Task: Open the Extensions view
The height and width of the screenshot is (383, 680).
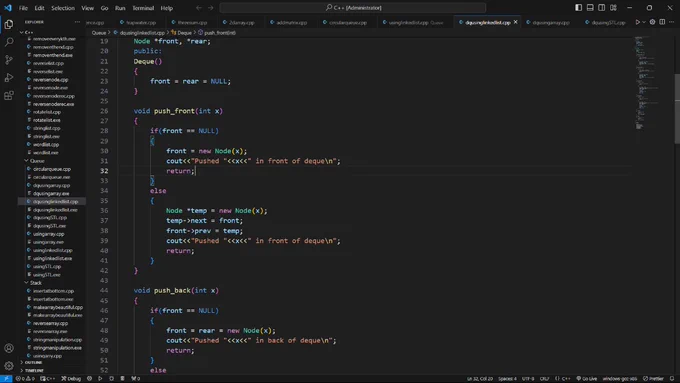Action: click(x=9, y=95)
